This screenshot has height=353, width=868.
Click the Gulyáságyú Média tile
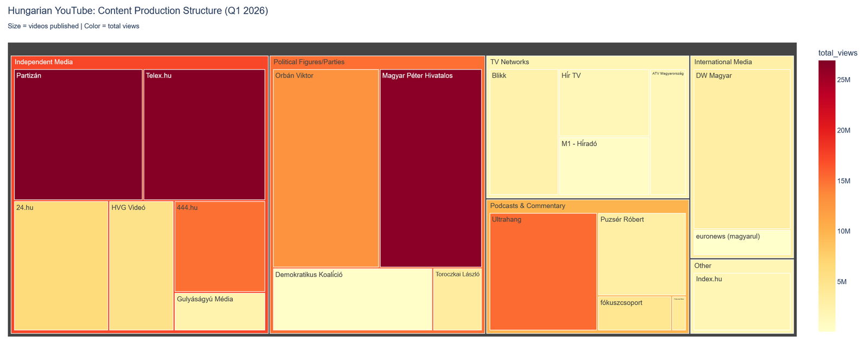tap(220, 312)
